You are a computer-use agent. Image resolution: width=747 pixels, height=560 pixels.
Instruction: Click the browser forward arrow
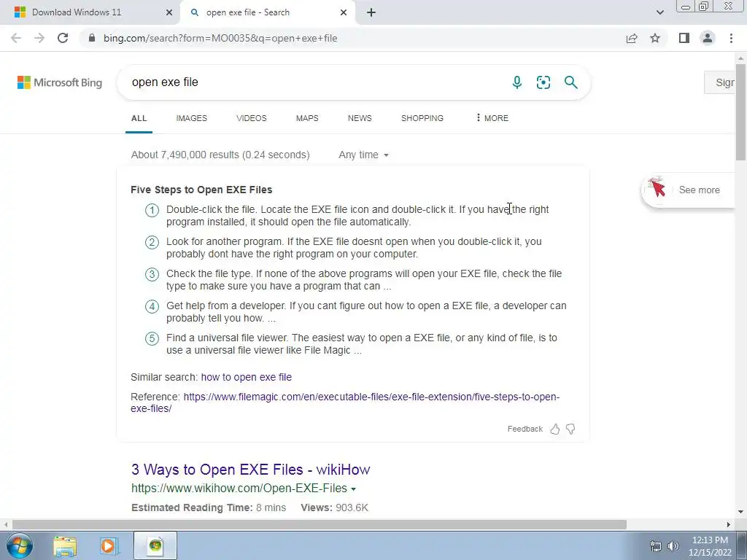pyautogui.click(x=39, y=38)
